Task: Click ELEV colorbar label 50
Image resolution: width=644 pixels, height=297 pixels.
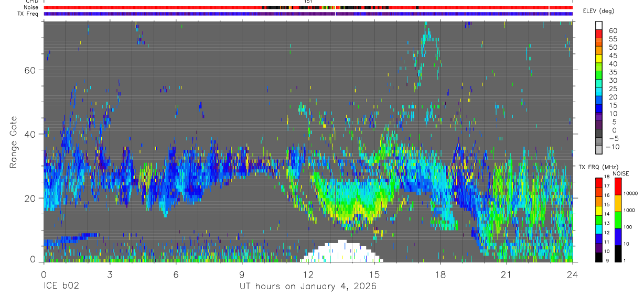Action: [613, 48]
